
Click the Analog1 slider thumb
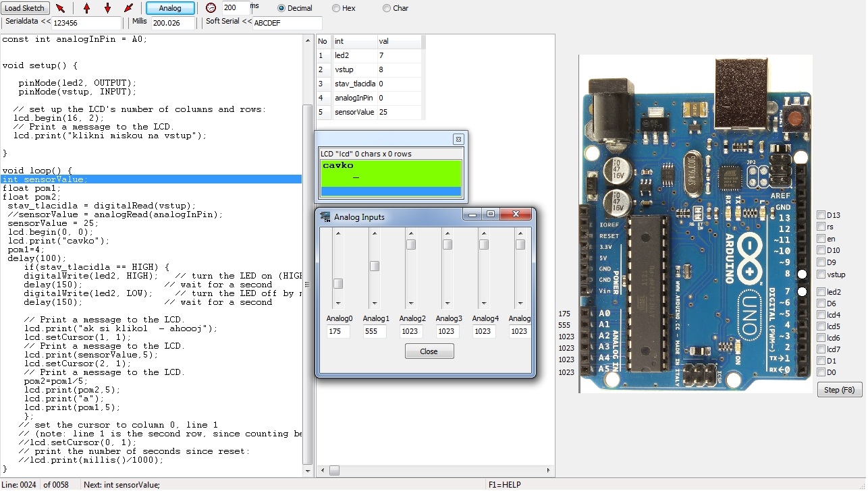[x=375, y=266]
